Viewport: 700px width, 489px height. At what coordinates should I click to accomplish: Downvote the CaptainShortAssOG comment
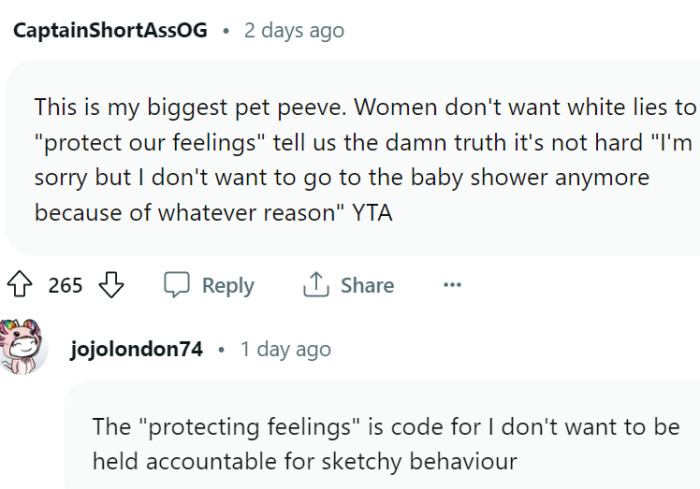pos(111,286)
